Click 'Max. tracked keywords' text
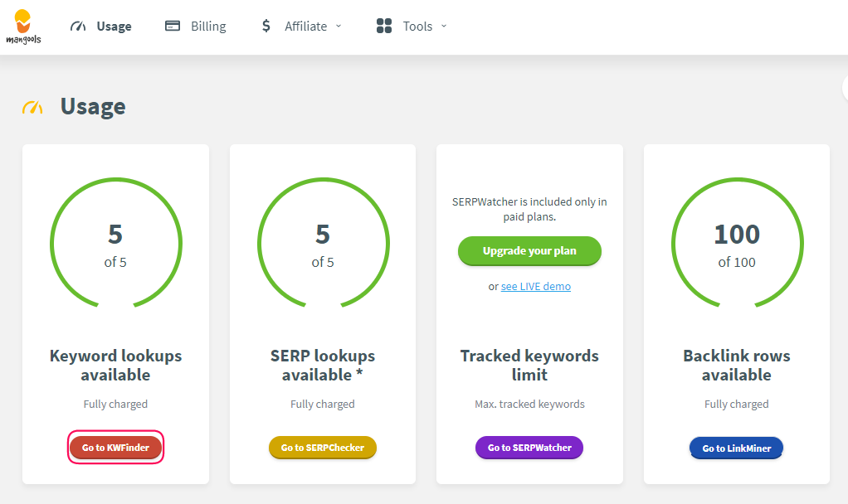Image resolution: width=848 pixels, height=504 pixels. click(529, 404)
